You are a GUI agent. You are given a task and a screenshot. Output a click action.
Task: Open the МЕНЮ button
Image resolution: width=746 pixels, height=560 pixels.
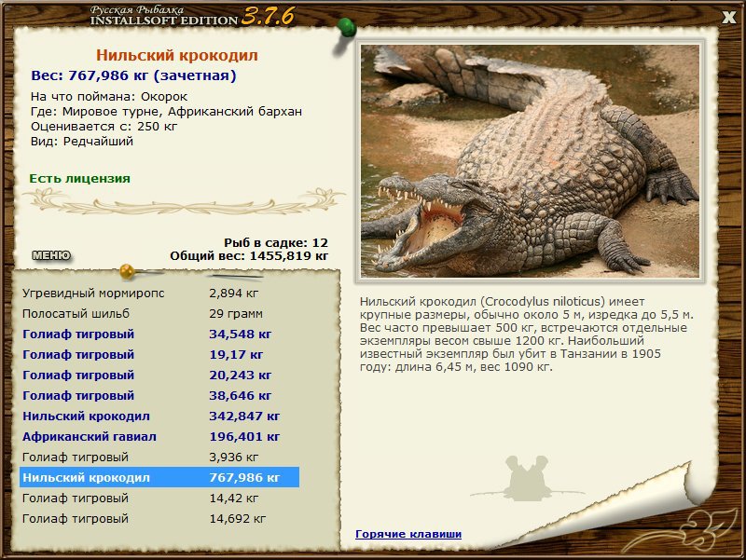[x=51, y=255]
